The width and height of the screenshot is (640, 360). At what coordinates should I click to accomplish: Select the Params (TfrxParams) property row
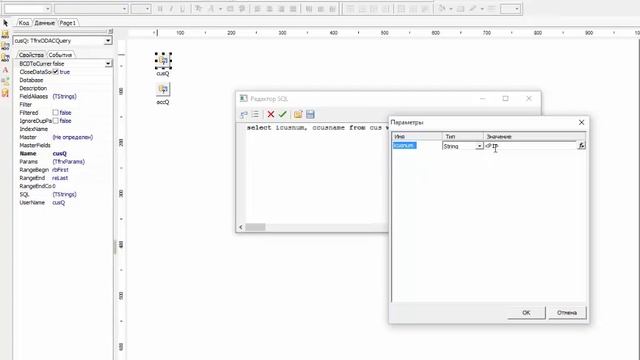pyautogui.click(x=63, y=162)
